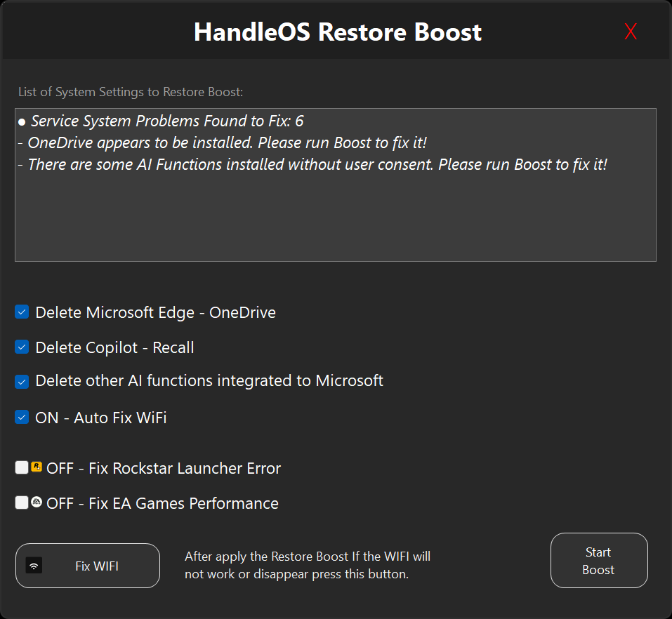Disable Delete other AI functions checkbox
The height and width of the screenshot is (619, 672).
click(22, 382)
